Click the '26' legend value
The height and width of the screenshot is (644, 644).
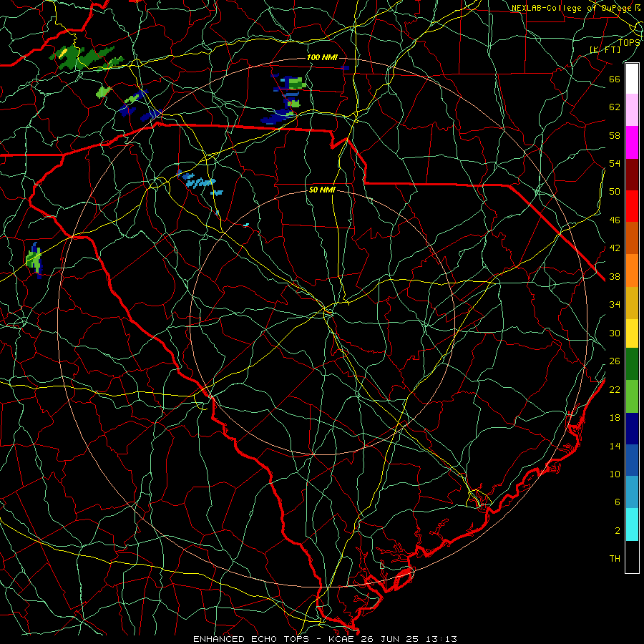point(615,361)
